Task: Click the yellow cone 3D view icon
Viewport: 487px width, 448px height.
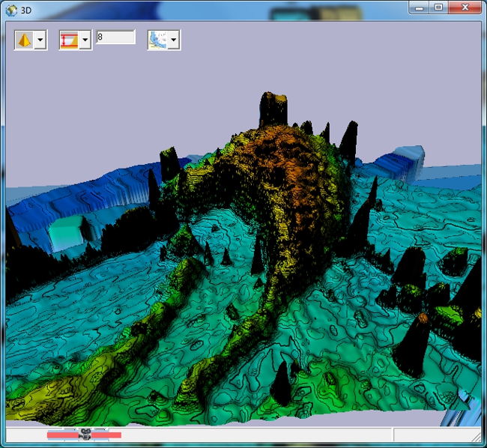Action: coord(25,40)
